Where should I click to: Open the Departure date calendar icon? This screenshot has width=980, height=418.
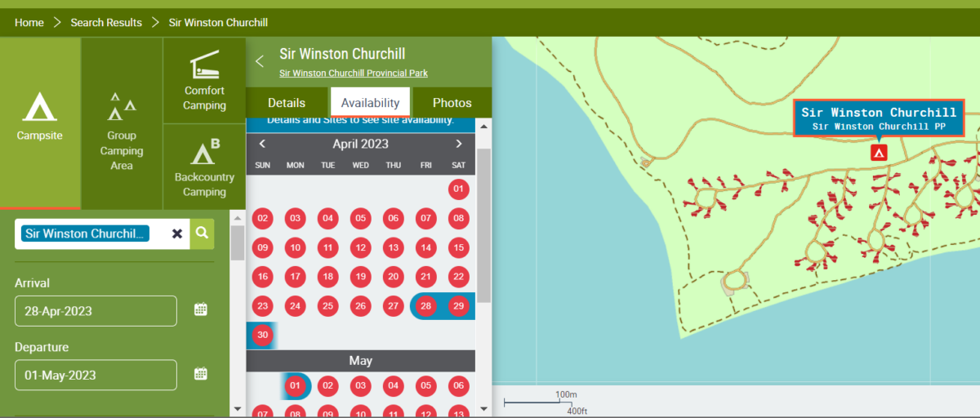coord(200,374)
